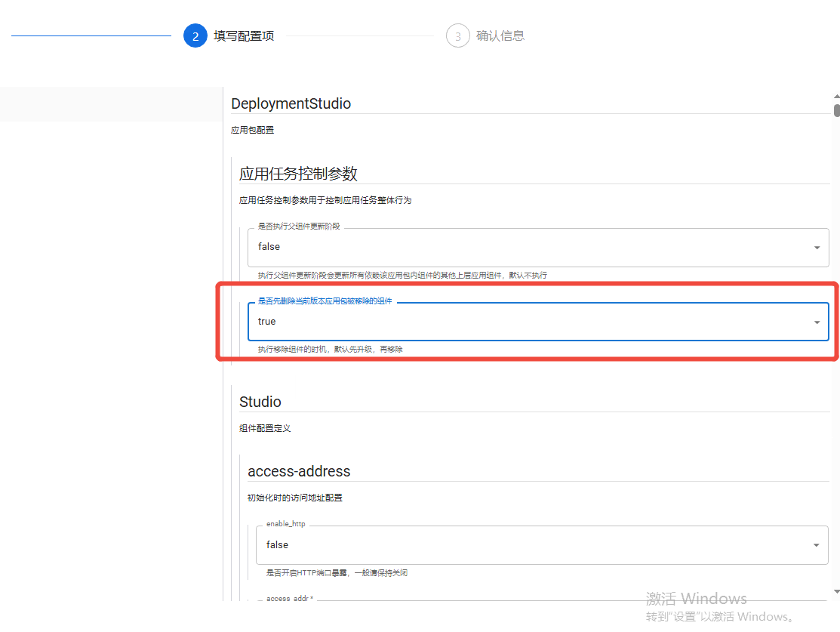The image size is (840, 632).
Task: Click the DeploymentStudio section heading
Action: coord(291,103)
